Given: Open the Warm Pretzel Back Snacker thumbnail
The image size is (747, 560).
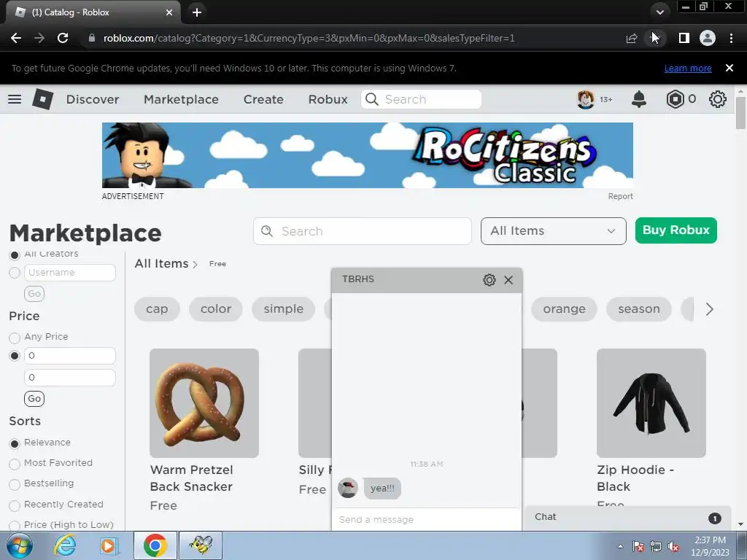Looking at the screenshot, I should click(x=204, y=402).
